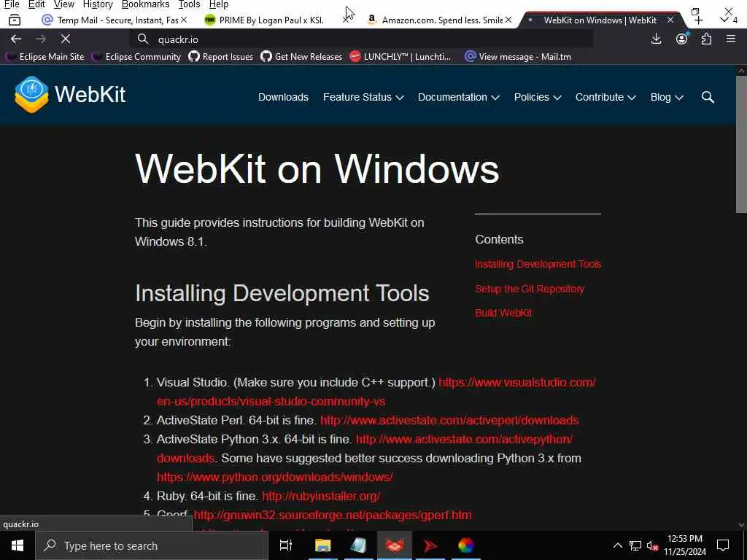Open the colorful wheel taskbar app

pyautogui.click(x=466, y=545)
